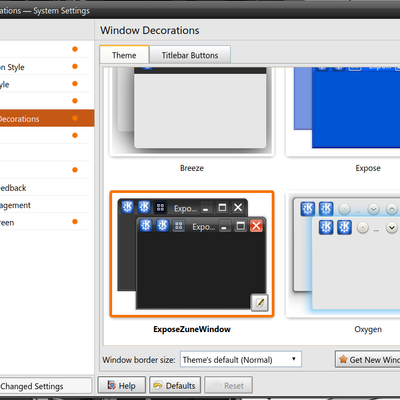Click grid icon in front ExposeZuneWindow preview titlebar
This screenshot has width=400, height=400.
[179, 226]
